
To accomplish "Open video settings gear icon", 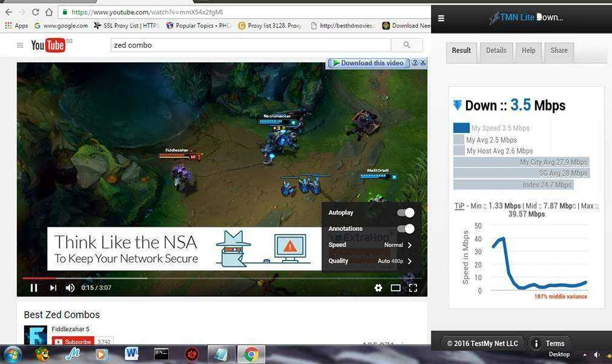I will pyautogui.click(x=378, y=288).
